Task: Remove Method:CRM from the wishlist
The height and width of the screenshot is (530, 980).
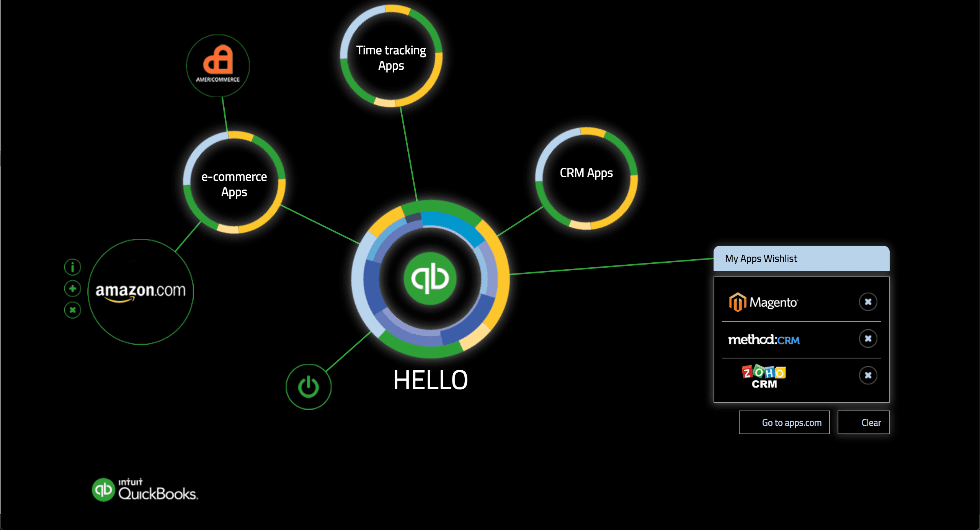Action: [x=868, y=339]
